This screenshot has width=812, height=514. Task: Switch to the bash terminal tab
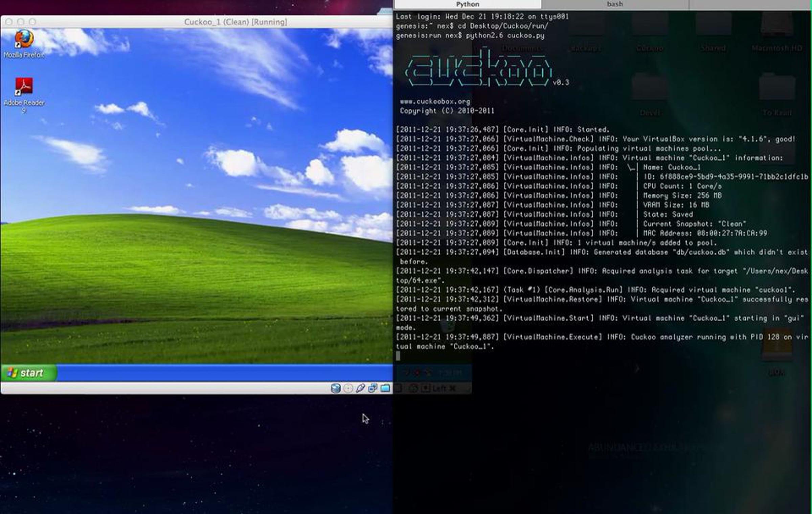(615, 4)
